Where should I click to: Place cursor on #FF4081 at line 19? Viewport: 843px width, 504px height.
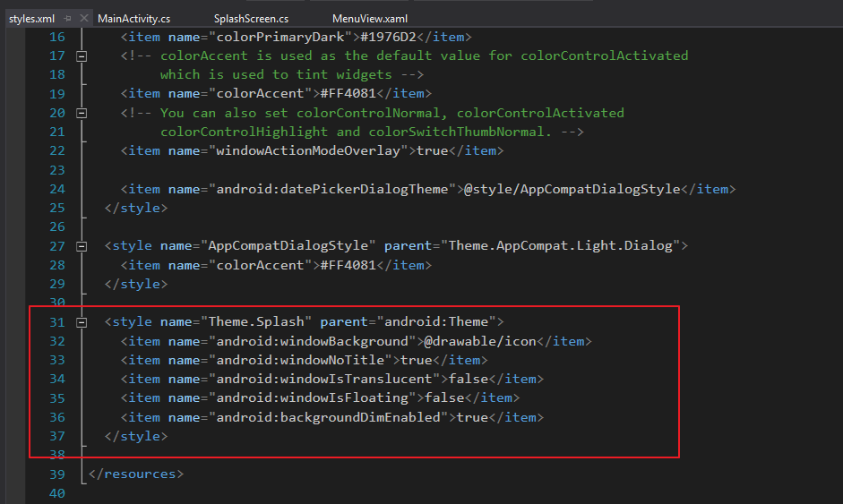(x=348, y=93)
